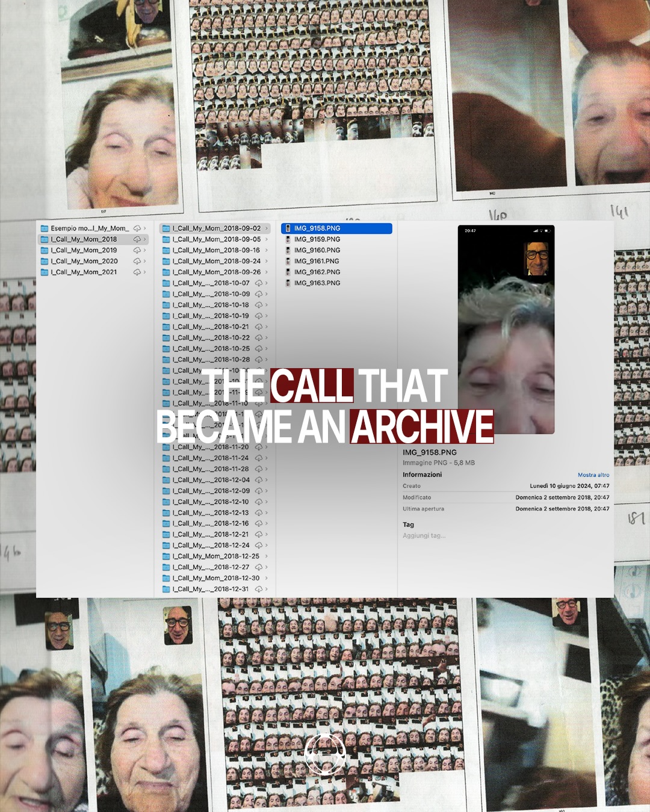The width and height of the screenshot is (650, 812).
Task: Click the IMG_9158 preview thumbnail
Action: pyautogui.click(x=506, y=330)
